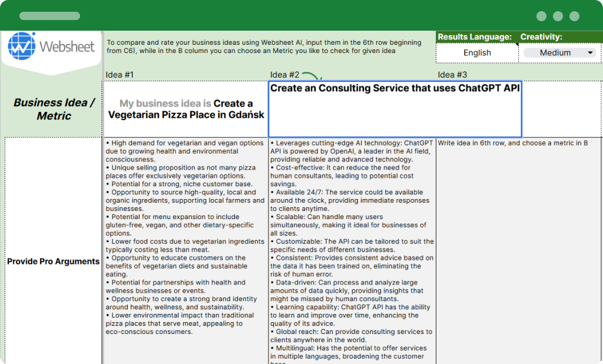The image size is (603, 364).
Task: Click the Creativity label
Action: 541,37
